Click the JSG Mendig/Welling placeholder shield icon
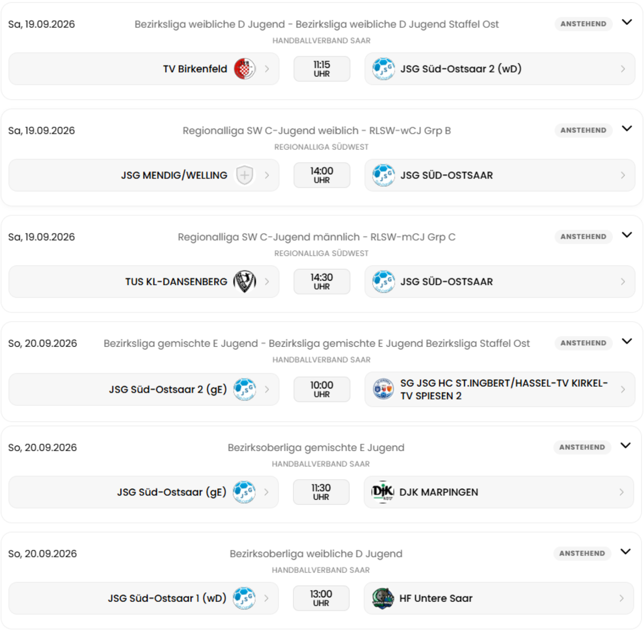 [x=245, y=175]
